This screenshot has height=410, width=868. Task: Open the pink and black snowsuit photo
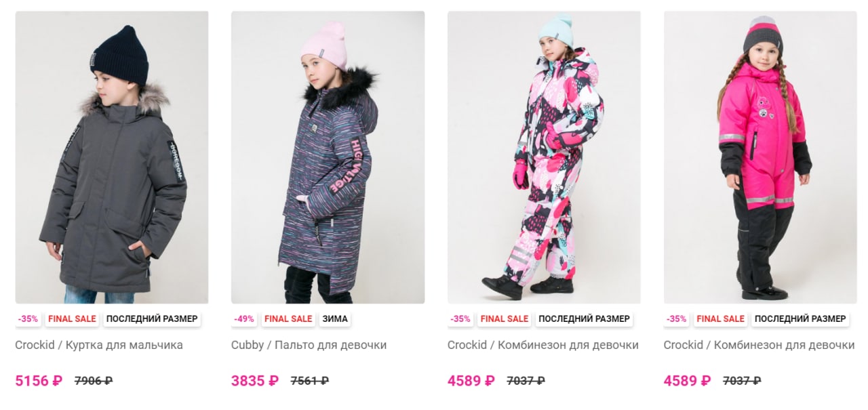point(760,157)
